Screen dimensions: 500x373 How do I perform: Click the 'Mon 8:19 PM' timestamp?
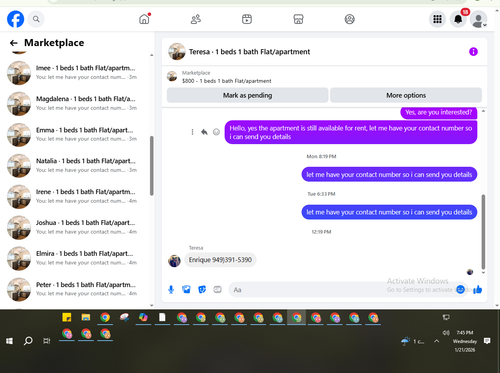321,156
